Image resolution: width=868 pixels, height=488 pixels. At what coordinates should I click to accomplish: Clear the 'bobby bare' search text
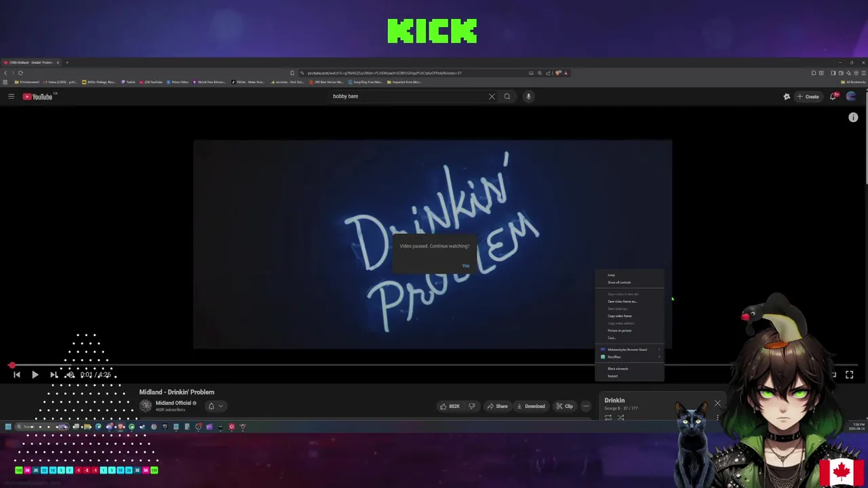[492, 96]
